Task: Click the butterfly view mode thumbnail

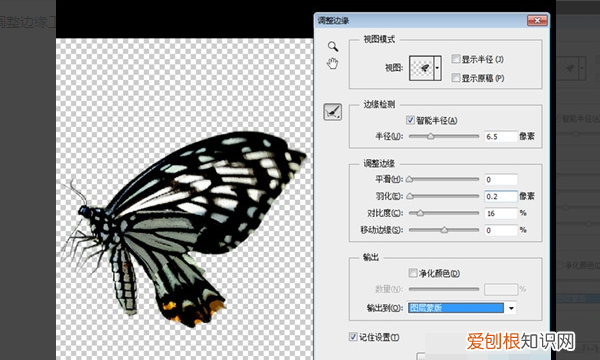Action: (421, 68)
